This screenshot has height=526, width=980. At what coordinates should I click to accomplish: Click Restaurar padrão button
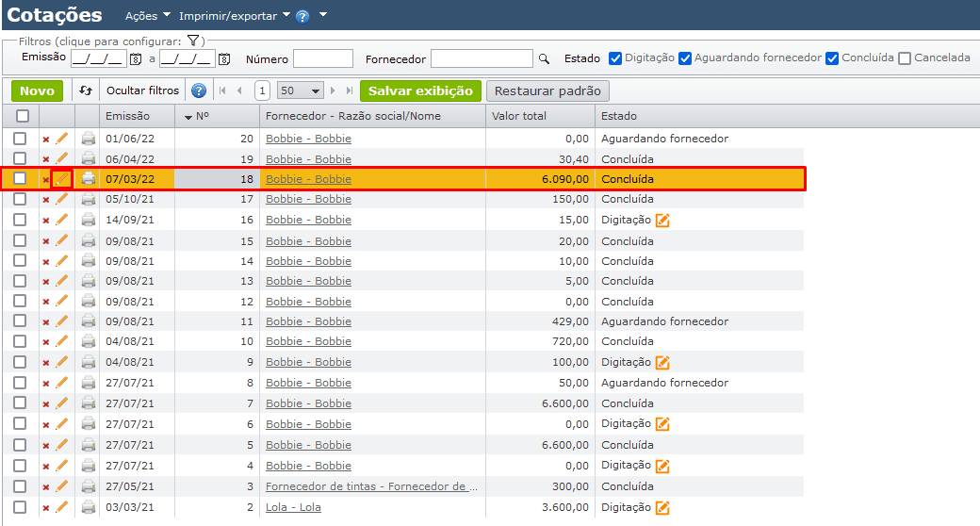(x=547, y=90)
